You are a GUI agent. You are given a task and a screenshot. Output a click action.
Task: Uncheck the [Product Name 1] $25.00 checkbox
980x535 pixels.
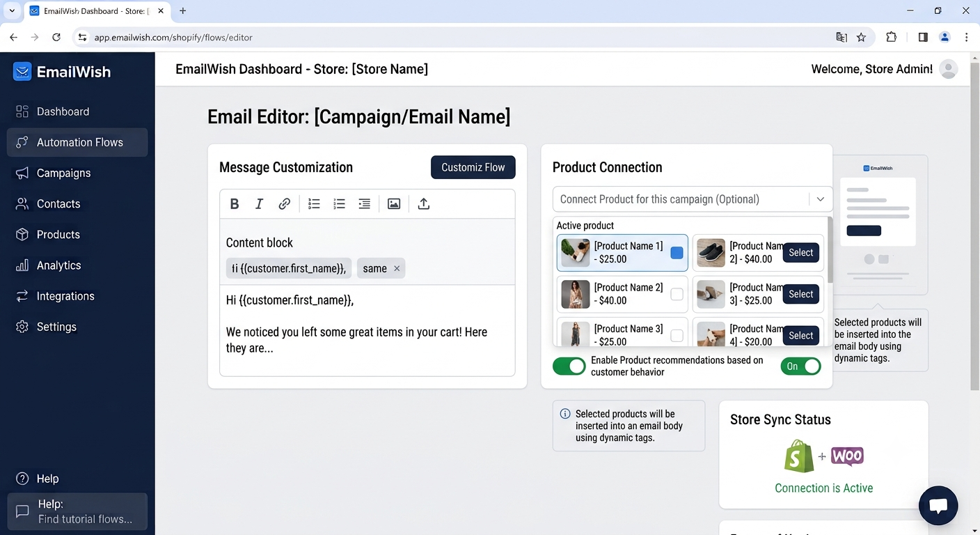[677, 253]
